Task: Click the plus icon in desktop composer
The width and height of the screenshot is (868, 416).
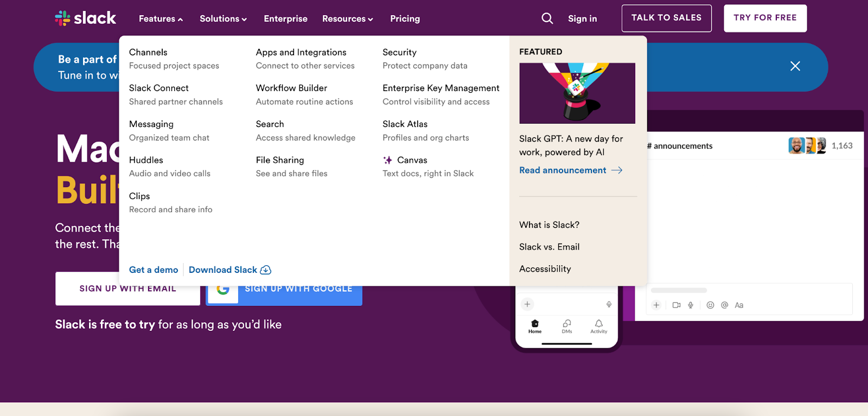Action: point(656,305)
